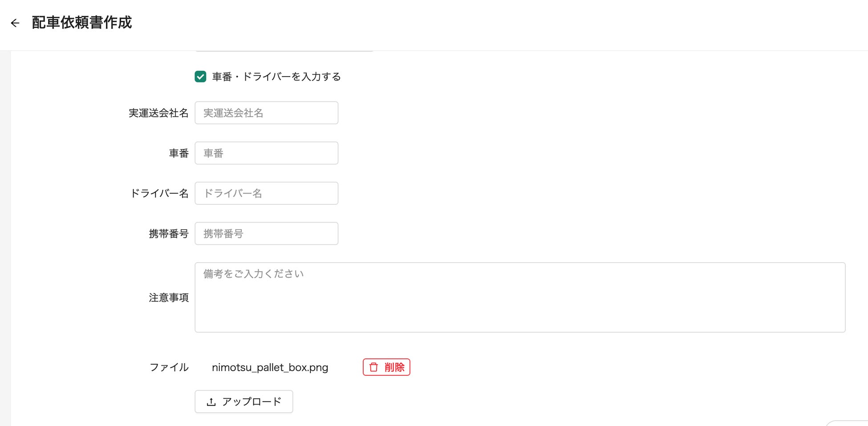The height and width of the screenshot is (426, 868).
Task: Click the 車番 field label
Action: (178, 153)
